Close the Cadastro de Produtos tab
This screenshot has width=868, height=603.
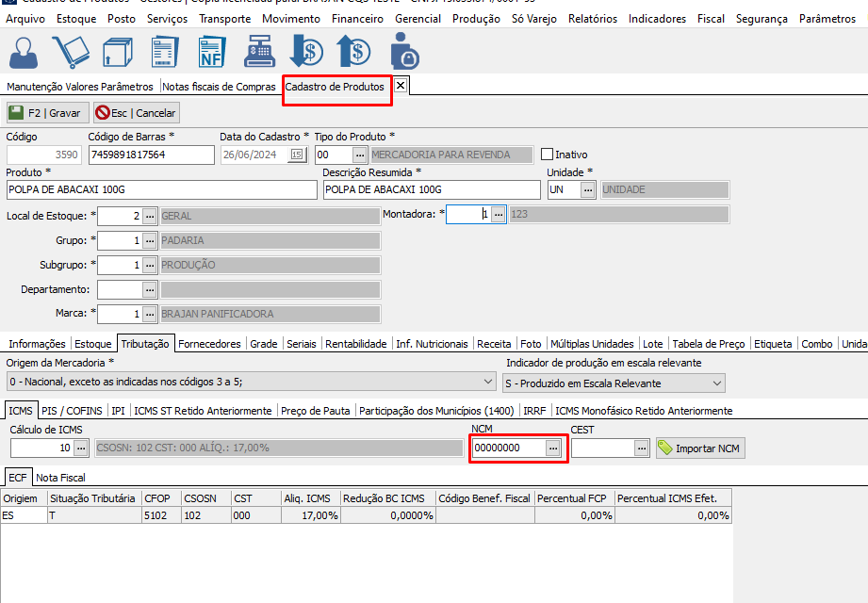pyautogui.click(x=401, y=86)
